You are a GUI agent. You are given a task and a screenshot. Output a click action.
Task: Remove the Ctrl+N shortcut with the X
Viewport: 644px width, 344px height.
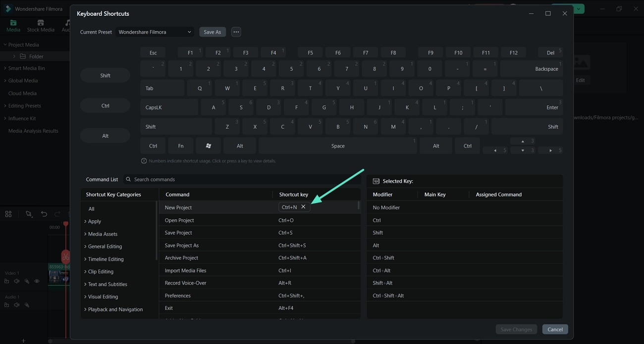tap(303, 207)
